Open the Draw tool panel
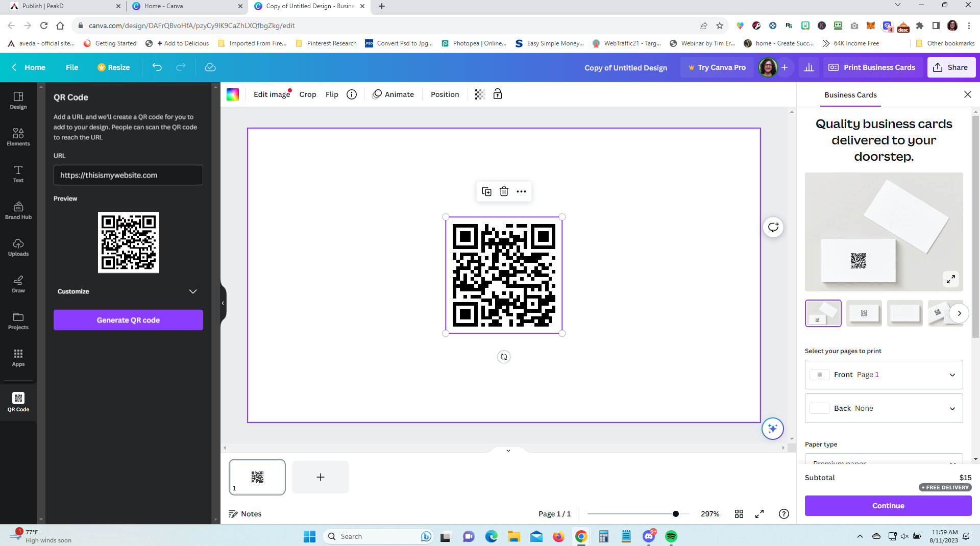 coord(18,284)
